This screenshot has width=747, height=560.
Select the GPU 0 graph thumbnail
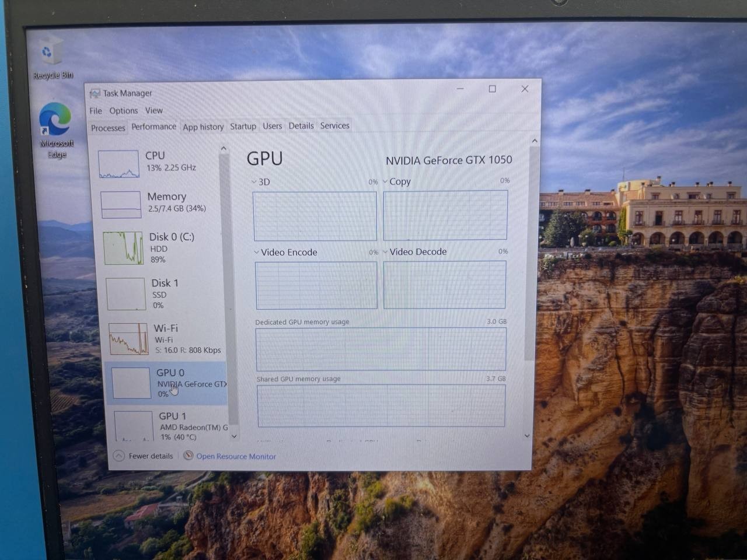click(131, 383)
